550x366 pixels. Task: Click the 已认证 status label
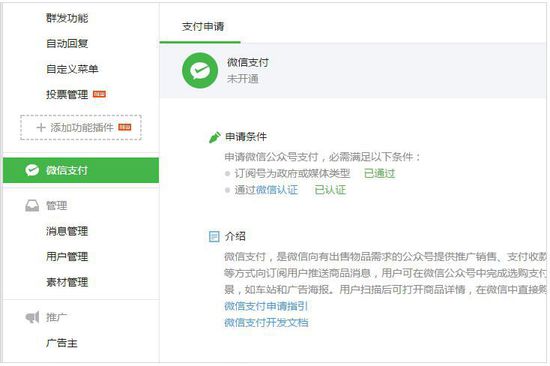[x=330, y=190]
